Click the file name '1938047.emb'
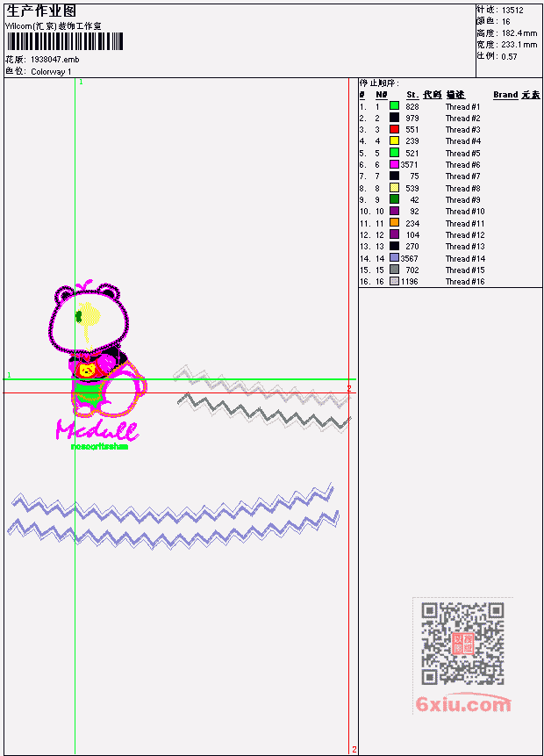Viewport: 544px width, 756px height. point(55,60)
